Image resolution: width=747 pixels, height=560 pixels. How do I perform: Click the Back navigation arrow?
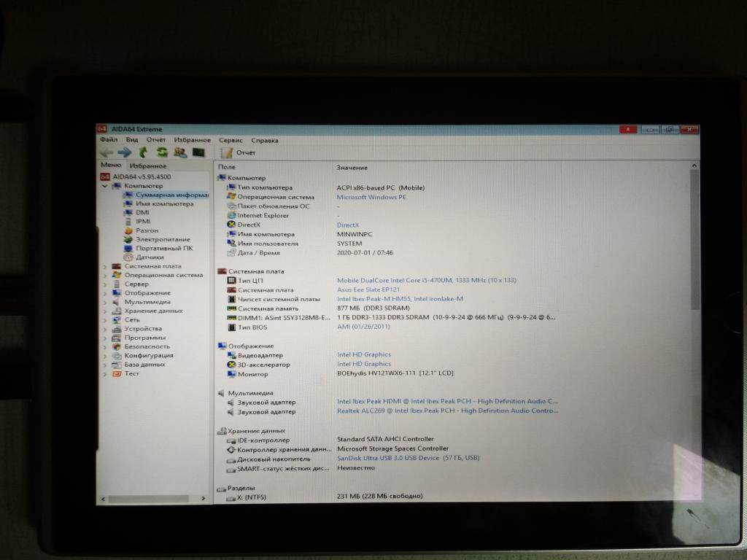[x=107, y=152]
